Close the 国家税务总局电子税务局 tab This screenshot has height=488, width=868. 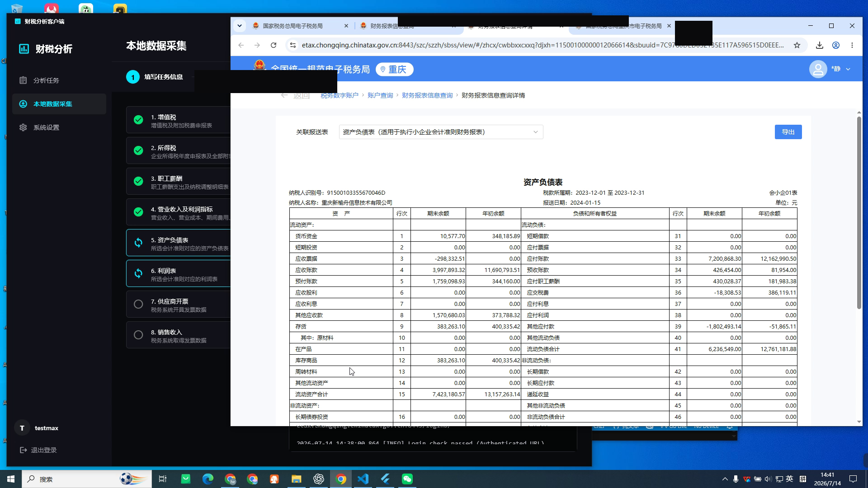(x=346, y=26)
